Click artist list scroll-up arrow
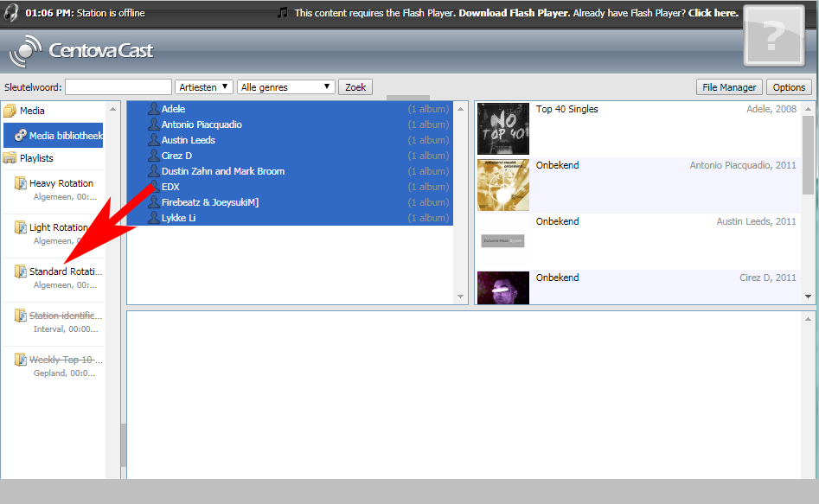This screenshot has width=819, height=504. pos(460,109)
